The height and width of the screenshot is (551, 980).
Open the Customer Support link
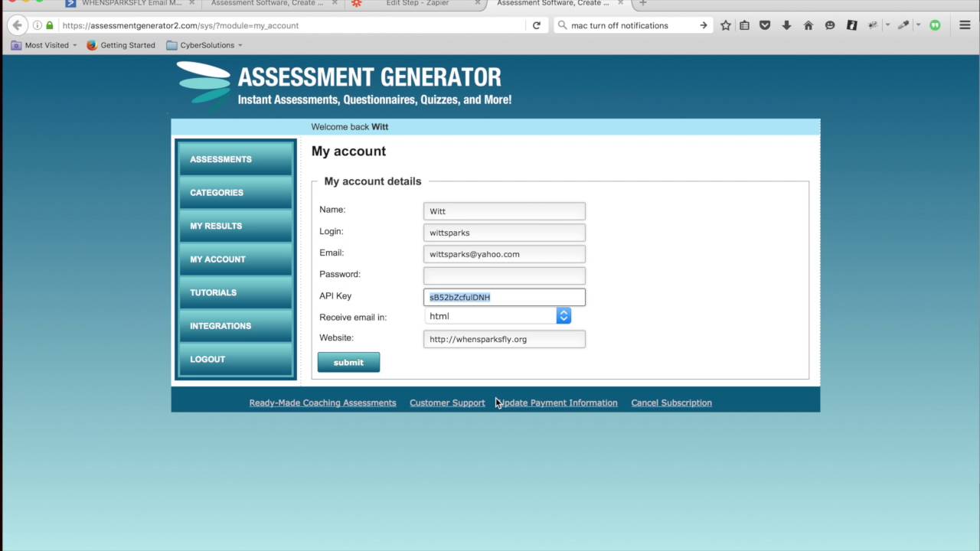[x=447, y=403]
